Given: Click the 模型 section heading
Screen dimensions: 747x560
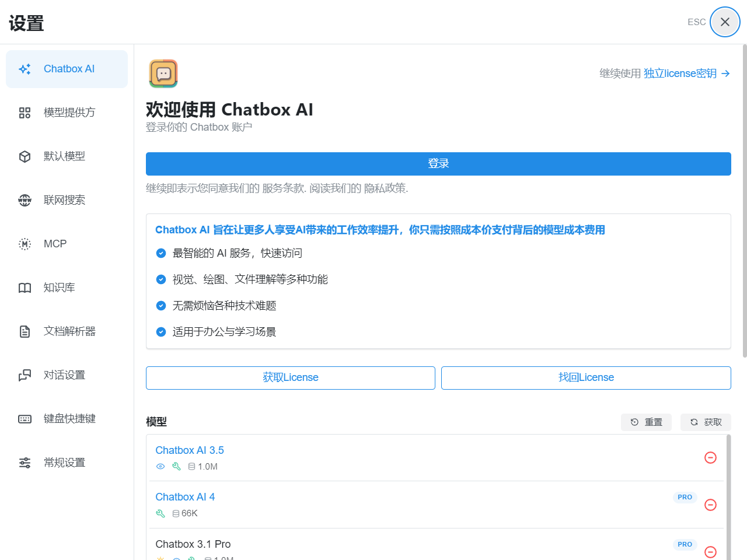Looking at the screenshot, I should tap(156, 422).
